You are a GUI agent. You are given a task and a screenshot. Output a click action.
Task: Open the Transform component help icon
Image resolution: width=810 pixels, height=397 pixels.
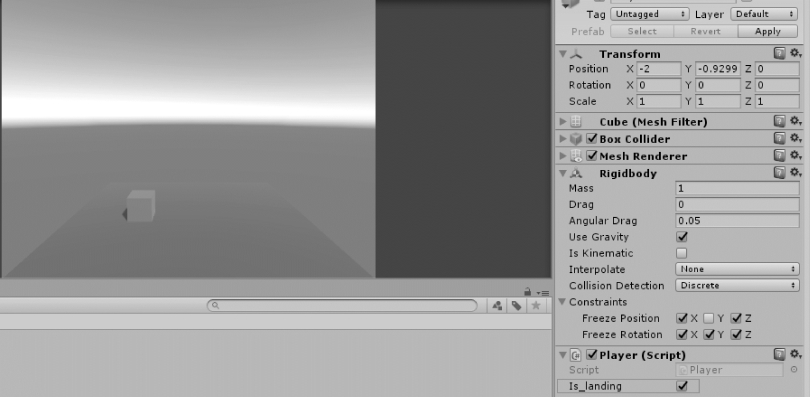pos(779,53)
